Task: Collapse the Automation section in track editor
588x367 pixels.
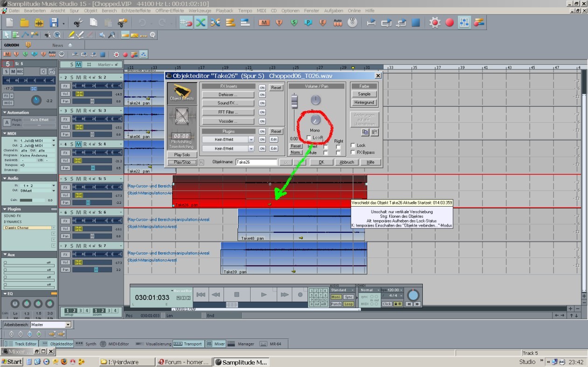Action: 4,112
